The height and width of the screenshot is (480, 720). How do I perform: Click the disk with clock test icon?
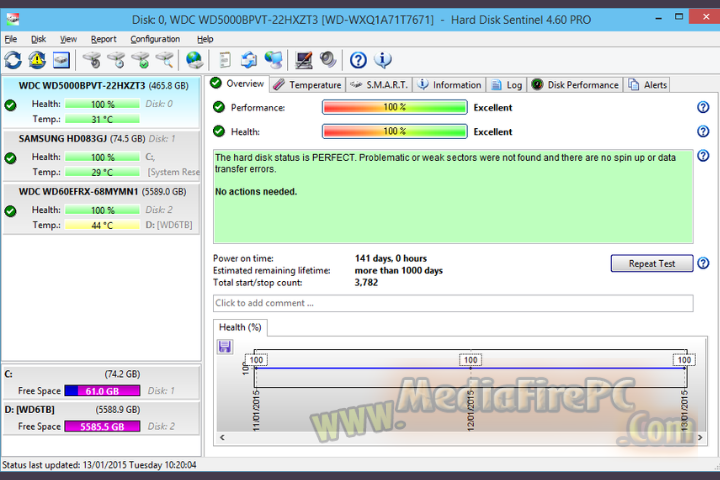point(116,60)
